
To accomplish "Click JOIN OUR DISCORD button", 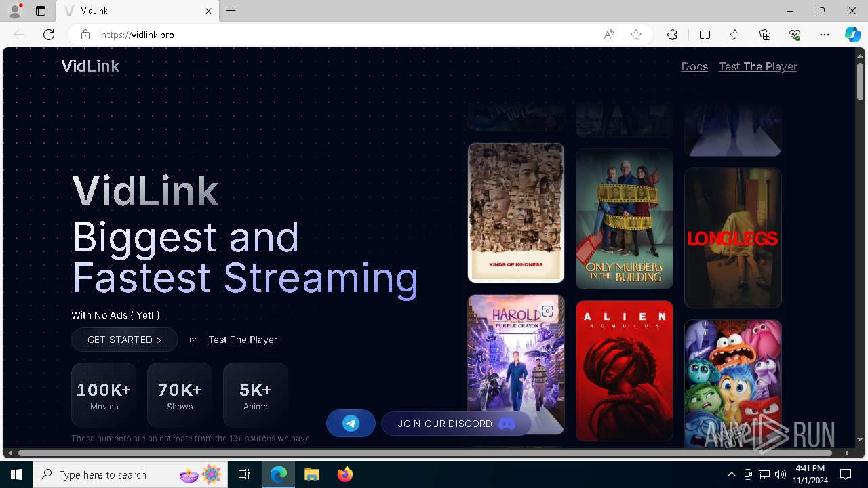I will (x=456, y=424).
